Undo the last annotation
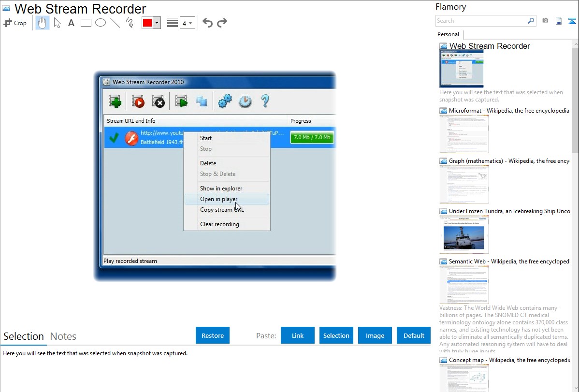579x392 pixels. 207,23
